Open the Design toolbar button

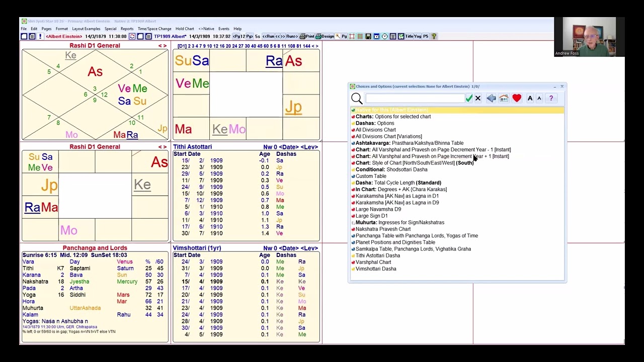point(325,36)
